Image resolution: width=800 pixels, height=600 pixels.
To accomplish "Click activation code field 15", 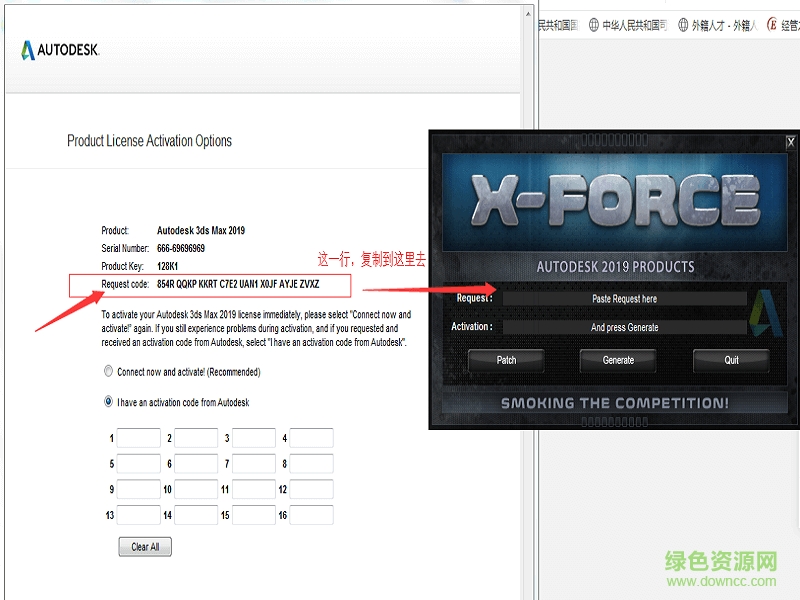I will [x=254, y=515].
